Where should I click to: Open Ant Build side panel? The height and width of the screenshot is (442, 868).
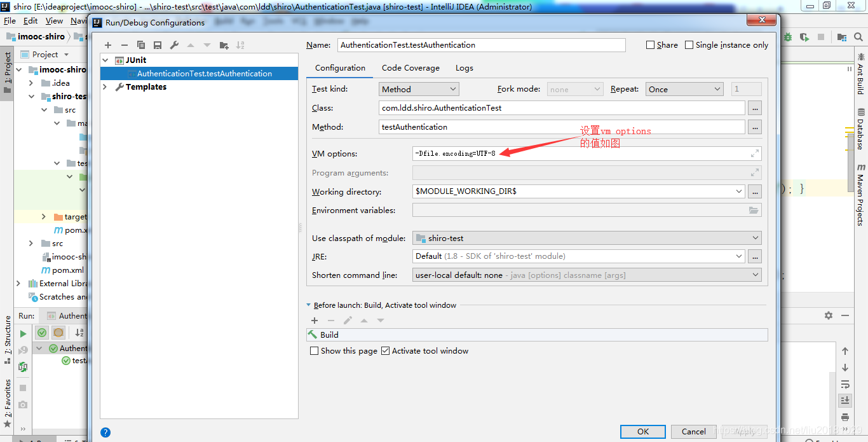(x=860, y=73)
